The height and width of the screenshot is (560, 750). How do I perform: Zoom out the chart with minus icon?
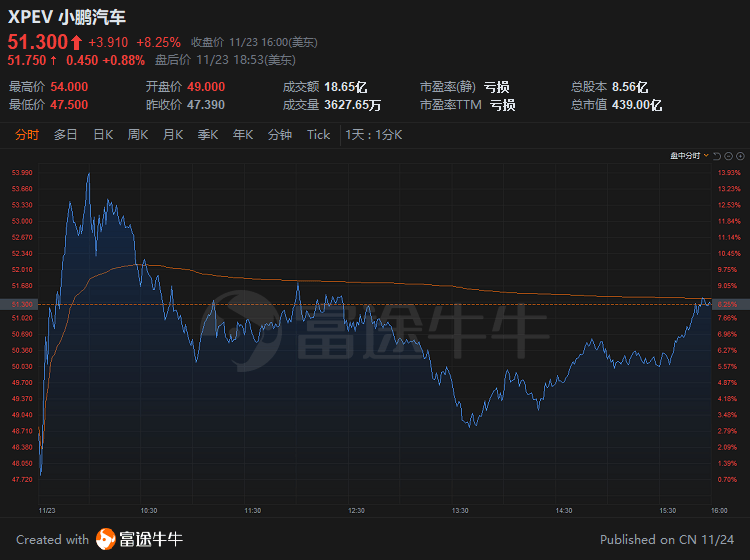pyautogui.click(x=728, y=156)
